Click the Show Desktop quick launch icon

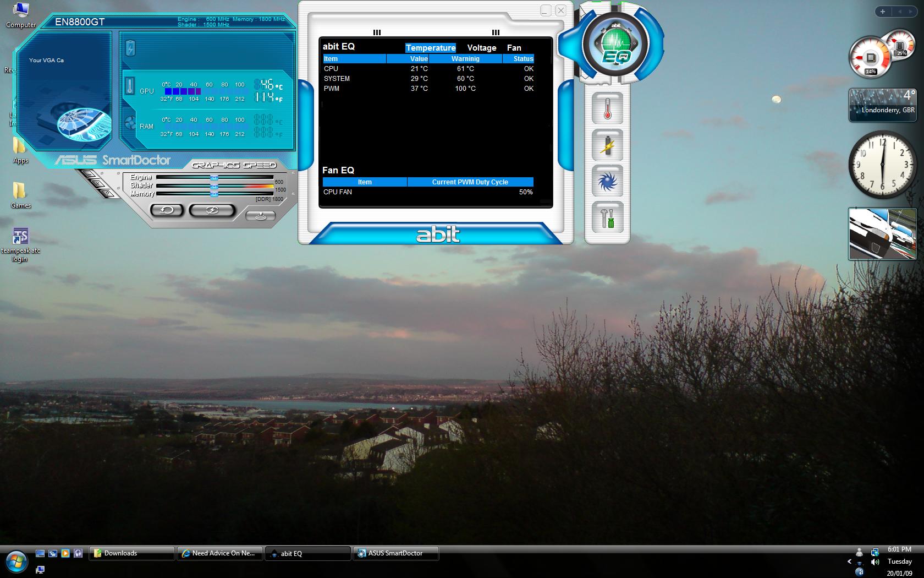pyautogui.click(x=40, y=553)
